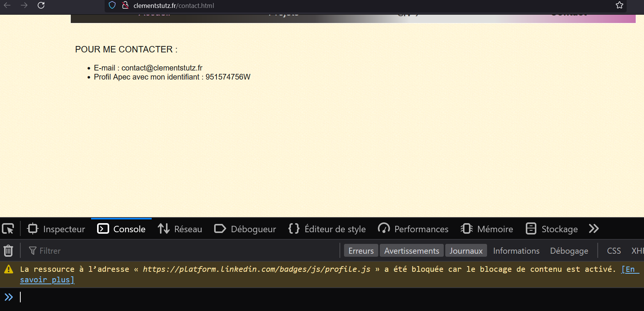644x311 pixels.
Task: Open the Performances tab
Action: click(x=413, y=229)
